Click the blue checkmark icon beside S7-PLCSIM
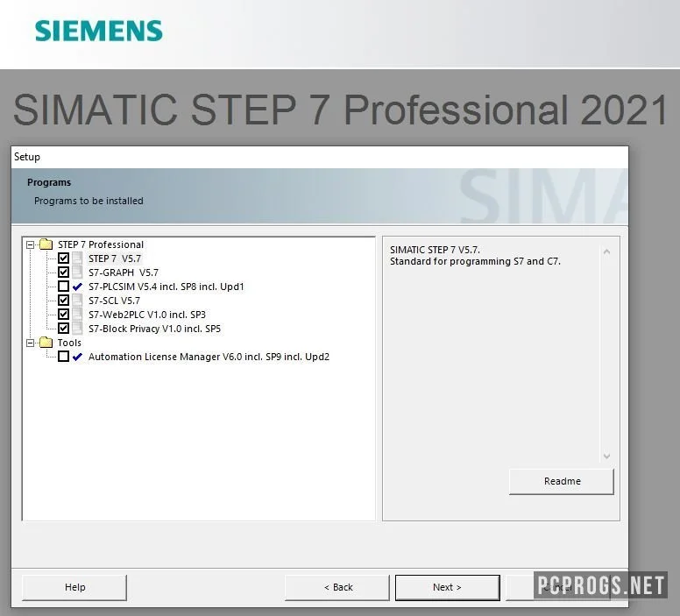 [x=77, y=287]
